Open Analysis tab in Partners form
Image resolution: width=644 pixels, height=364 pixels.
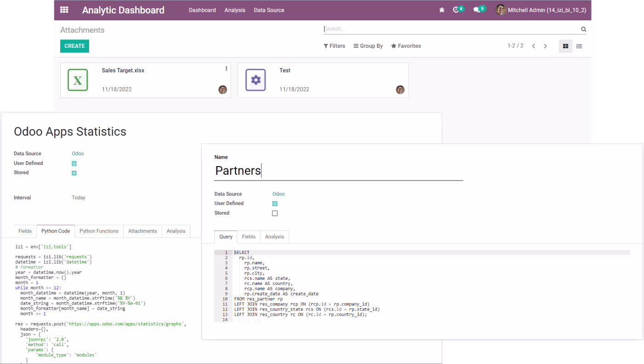[x=274, y=237]
